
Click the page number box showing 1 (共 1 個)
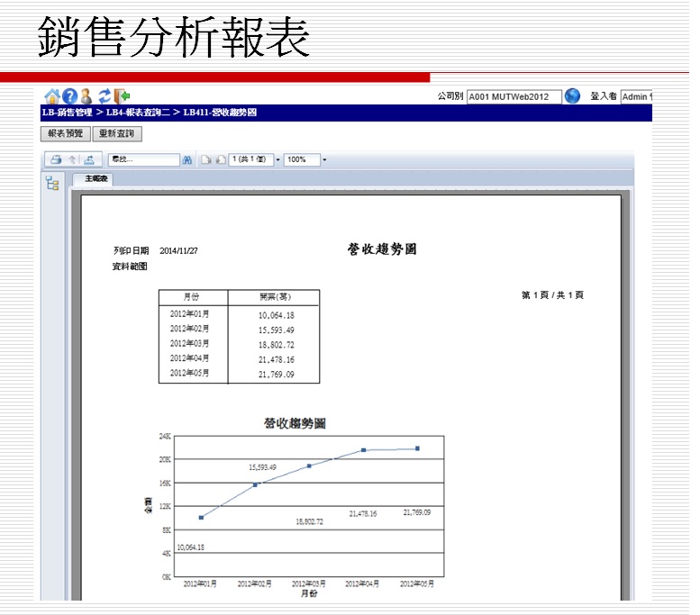coord(250,159)
